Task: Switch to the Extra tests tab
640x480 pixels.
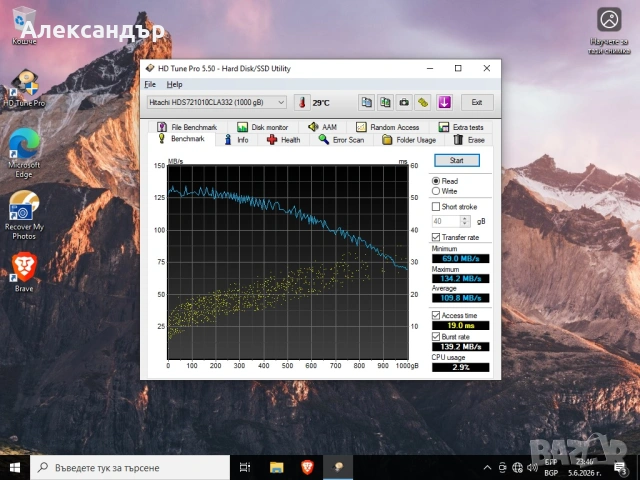Action: click(461, 127)
